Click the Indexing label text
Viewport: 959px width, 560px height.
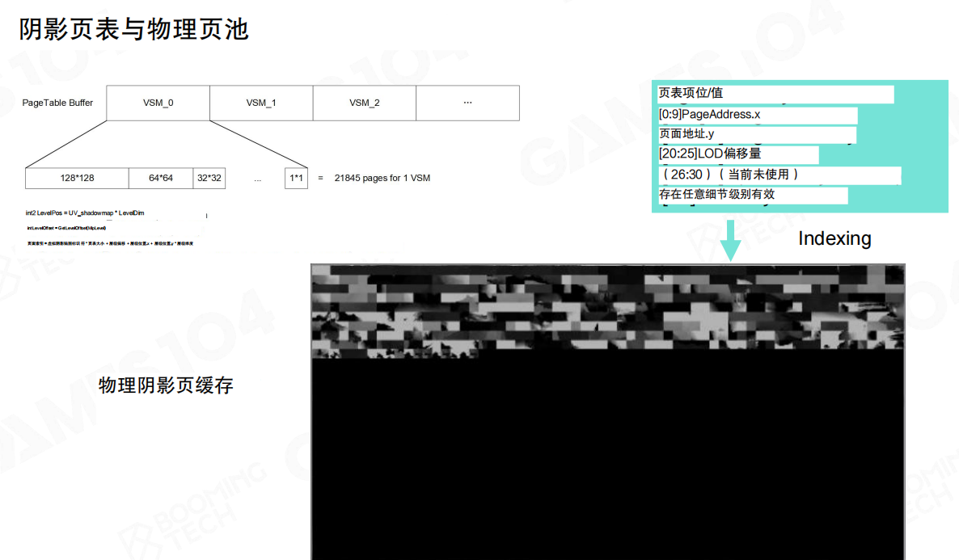click(834, 238)
